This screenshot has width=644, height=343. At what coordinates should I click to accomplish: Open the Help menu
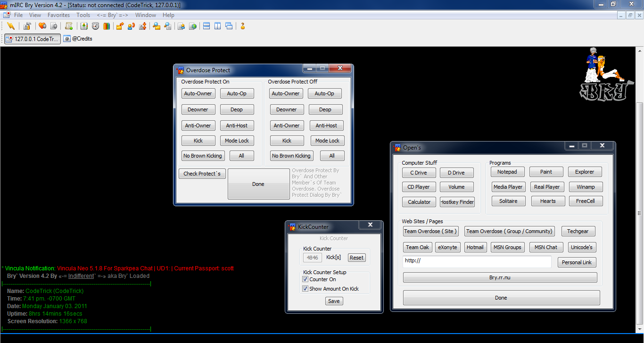pos(168,15)
